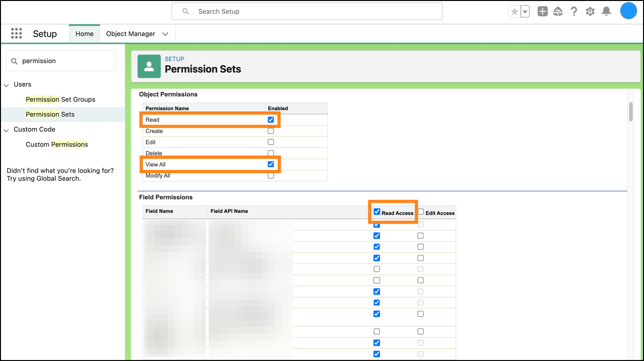Click the Trailhead guidance icon
This screenshot has height=361, width=644.
(x=558, y=12)
